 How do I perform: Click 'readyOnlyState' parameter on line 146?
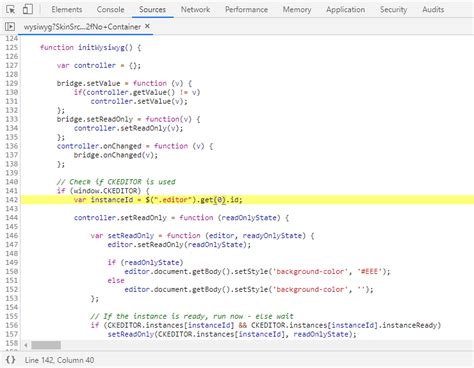tap(272, 236)
